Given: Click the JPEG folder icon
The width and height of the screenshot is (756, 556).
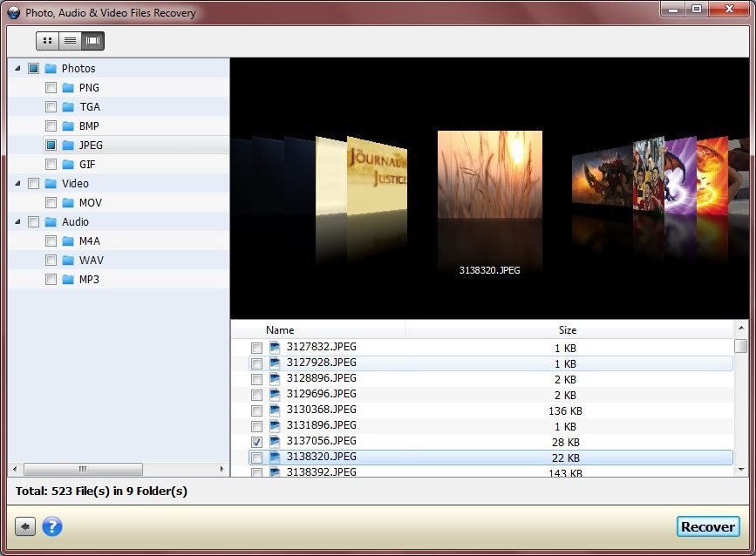Looking at the screenshot, I should pyautogui.click(x=69, y=146).
